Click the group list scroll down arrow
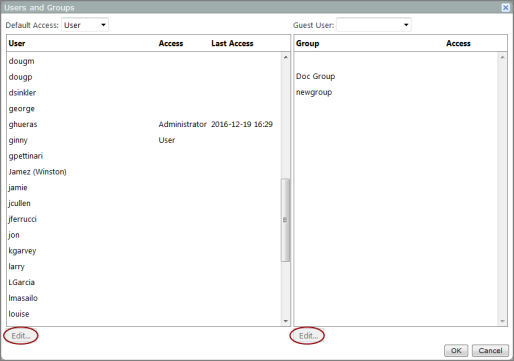 point(502,321)
